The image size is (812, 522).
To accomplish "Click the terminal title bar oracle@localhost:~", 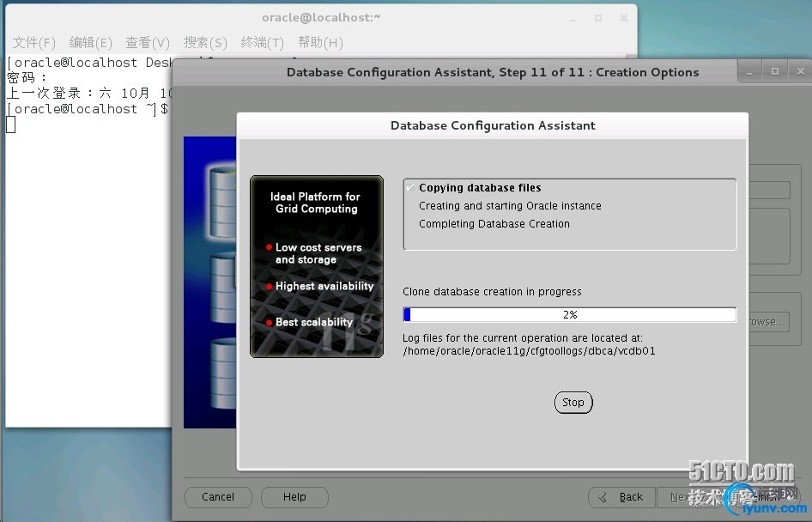I will (x=321, y=18).
